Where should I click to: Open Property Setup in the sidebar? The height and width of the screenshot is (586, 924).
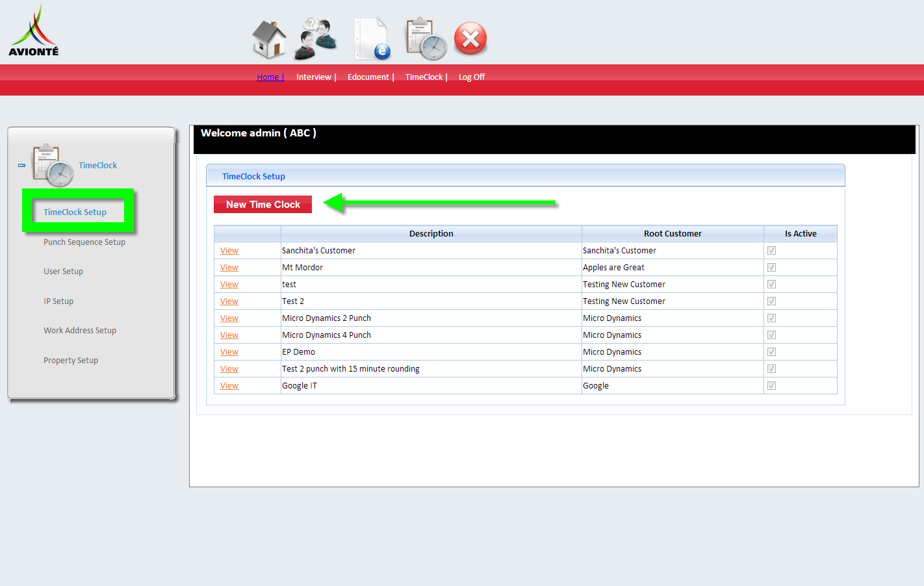(x=71, y=361)
